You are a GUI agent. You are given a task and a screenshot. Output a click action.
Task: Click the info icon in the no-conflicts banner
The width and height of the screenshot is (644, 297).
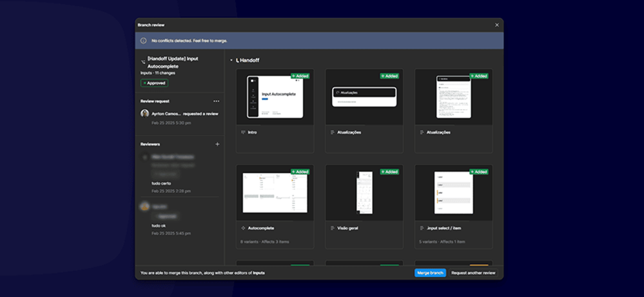click(143, 41)
